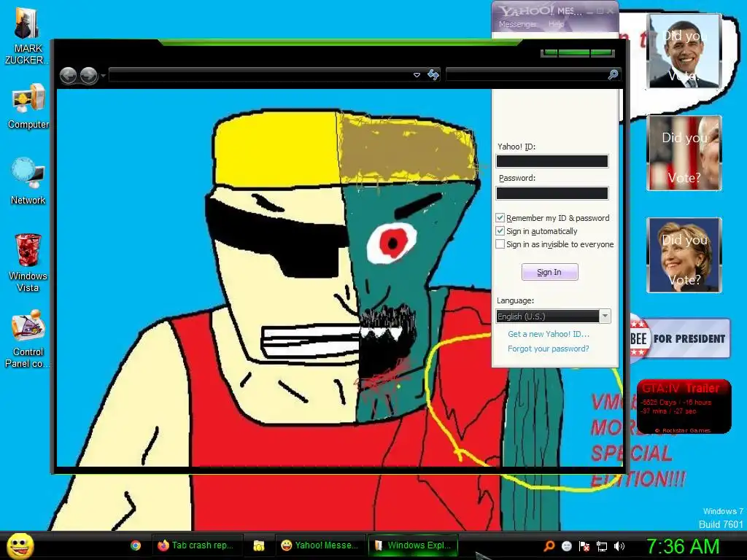Toggle Sign in automatically checkbox
This screenshot has height=560, width=747.
coord(500,231)
